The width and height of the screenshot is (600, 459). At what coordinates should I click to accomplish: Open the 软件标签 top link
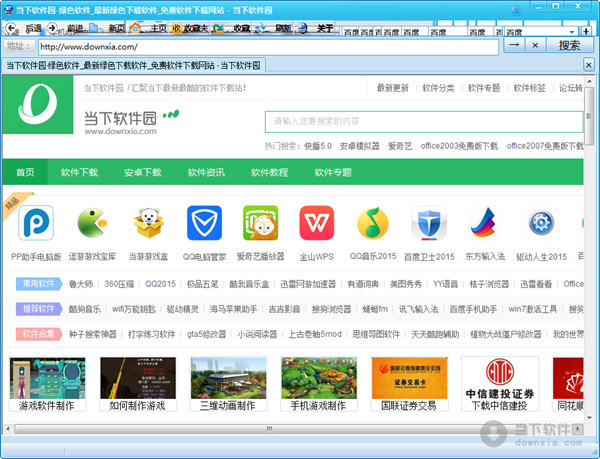[530, 88]
